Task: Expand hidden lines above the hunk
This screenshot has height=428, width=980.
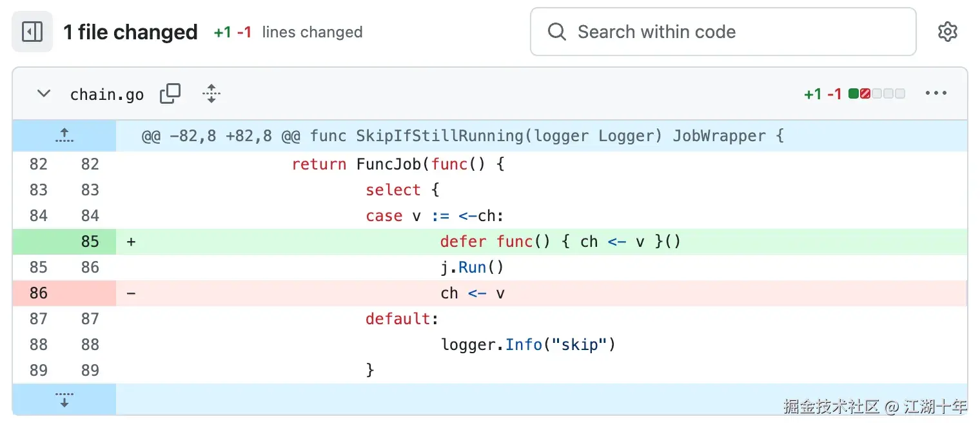Action: (64, 135)
